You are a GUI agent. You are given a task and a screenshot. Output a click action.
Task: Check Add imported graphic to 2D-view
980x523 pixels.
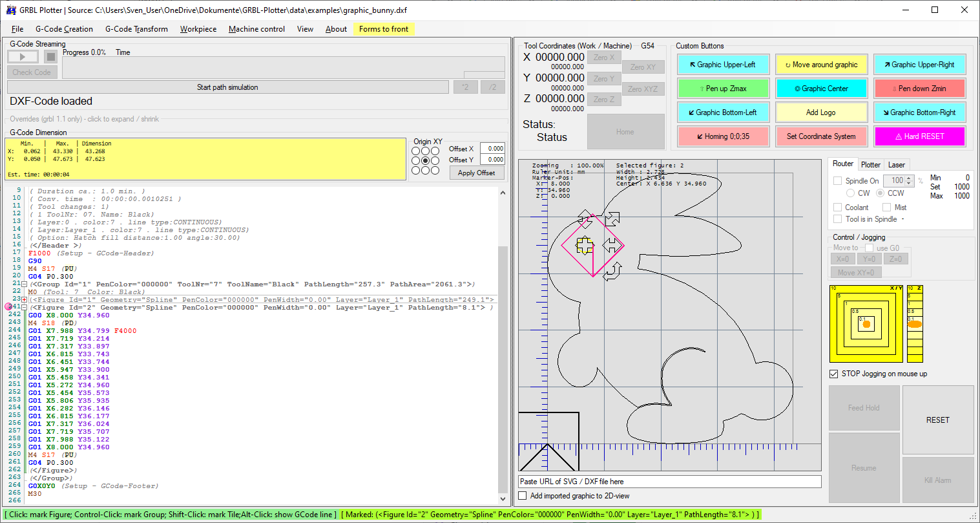click(x=523, y=496)
